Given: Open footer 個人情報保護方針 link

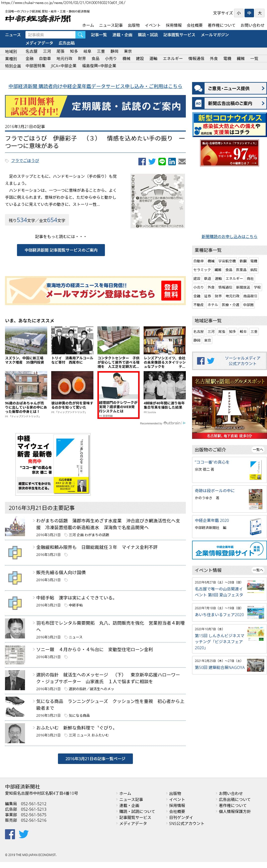Looking at the screenshot, I should pos(235,811).
